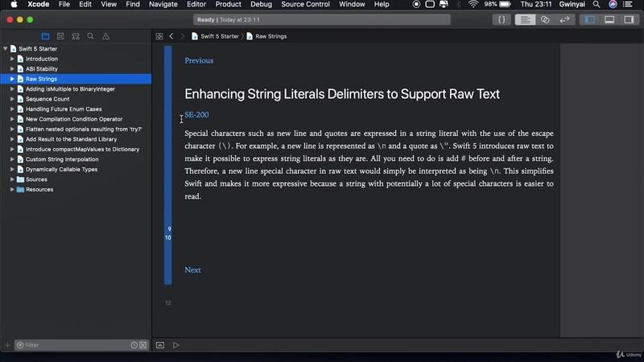Open Notification Center list icon
The height and width of the screenshot is (362, 644).
[x=628, y=4]
